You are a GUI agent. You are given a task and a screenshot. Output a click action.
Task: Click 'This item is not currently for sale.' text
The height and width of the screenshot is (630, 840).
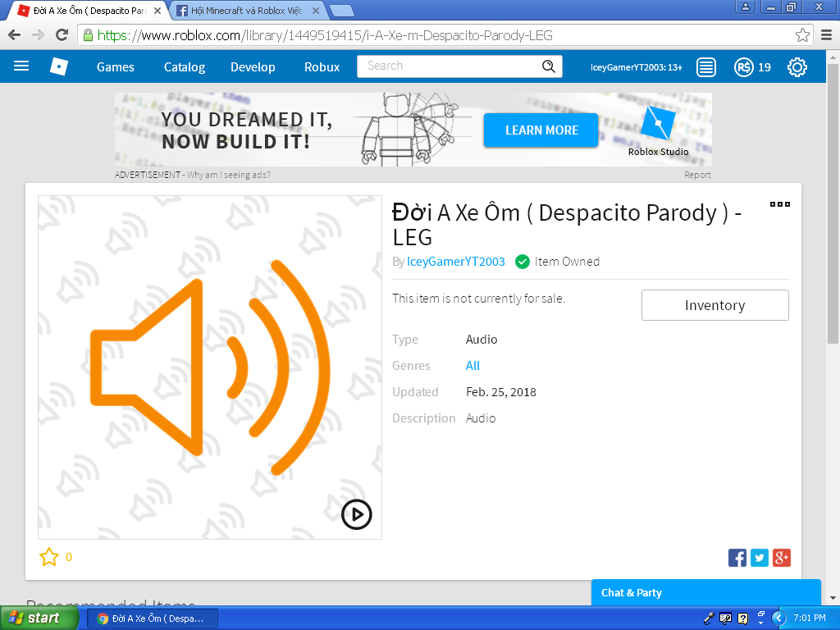pyautogui.click(x=478, y=299)
